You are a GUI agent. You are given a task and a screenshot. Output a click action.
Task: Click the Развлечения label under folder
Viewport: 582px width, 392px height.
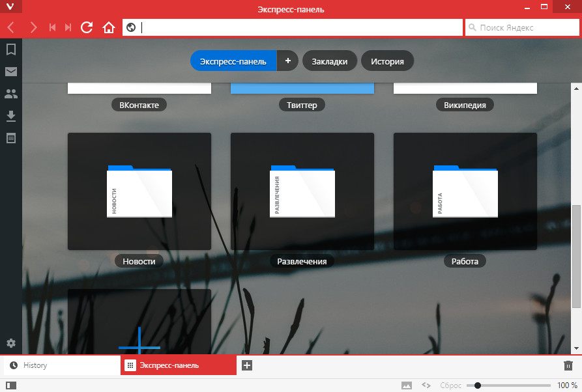(x=302, y=261)
